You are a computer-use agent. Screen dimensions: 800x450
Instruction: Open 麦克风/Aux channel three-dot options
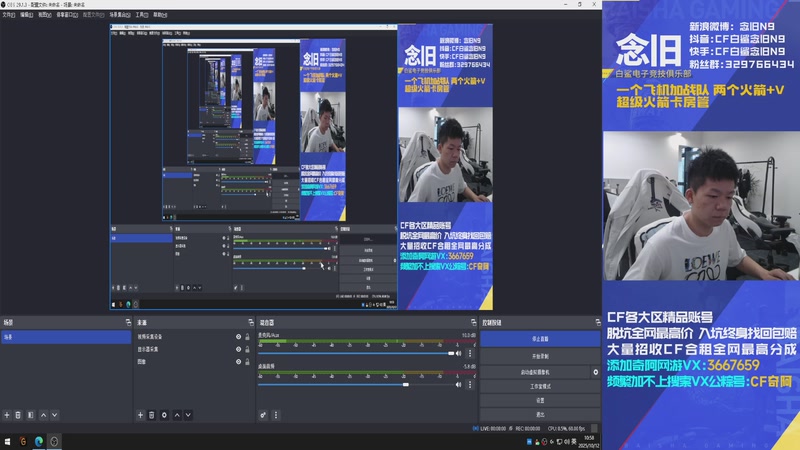click(470, 353)
